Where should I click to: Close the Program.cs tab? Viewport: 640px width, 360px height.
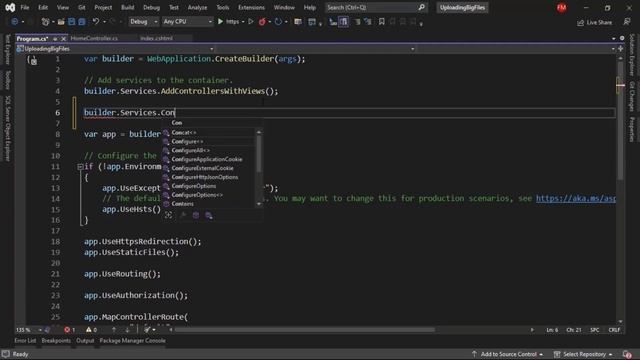pos(64,39)
